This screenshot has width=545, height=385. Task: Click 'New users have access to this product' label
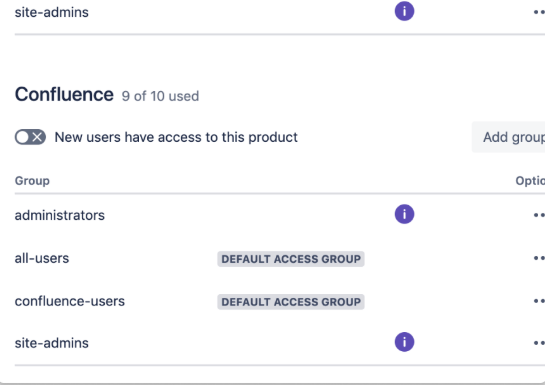(176, 137)
